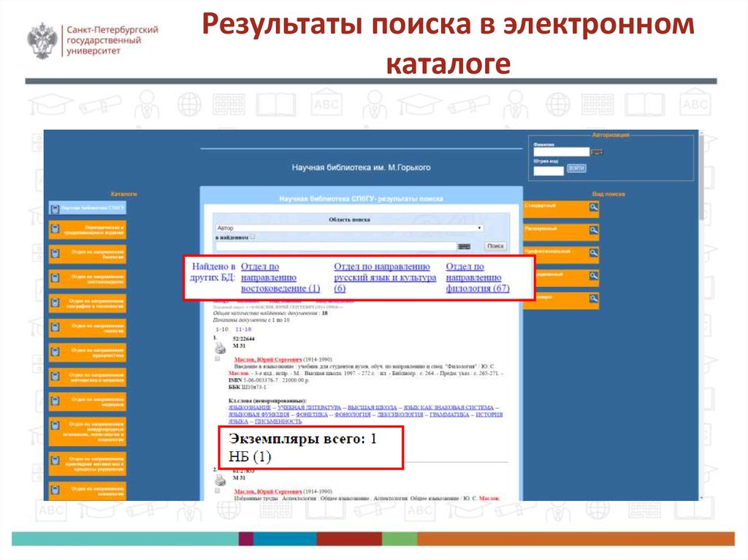The height and width of the screenshot is (560, 748).
Task: Check the selection box for first result
Action: coord(218,358)
